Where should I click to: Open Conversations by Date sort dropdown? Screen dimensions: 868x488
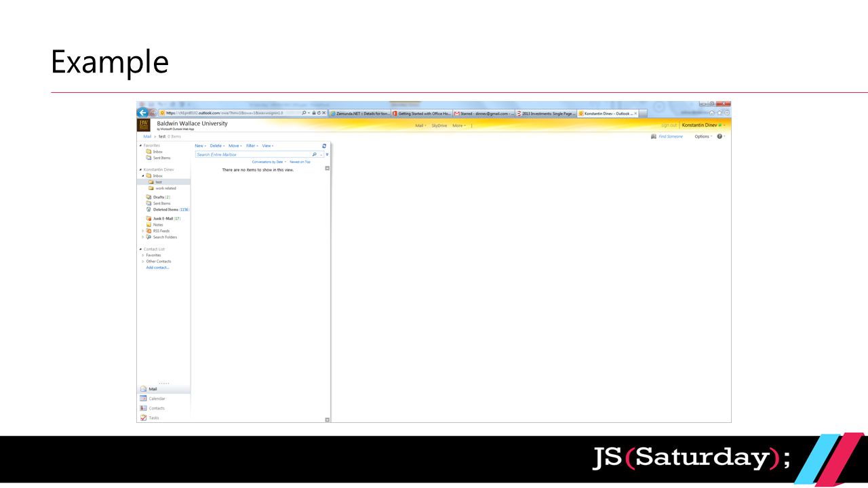pyautogui.click(x=269, y=162)
